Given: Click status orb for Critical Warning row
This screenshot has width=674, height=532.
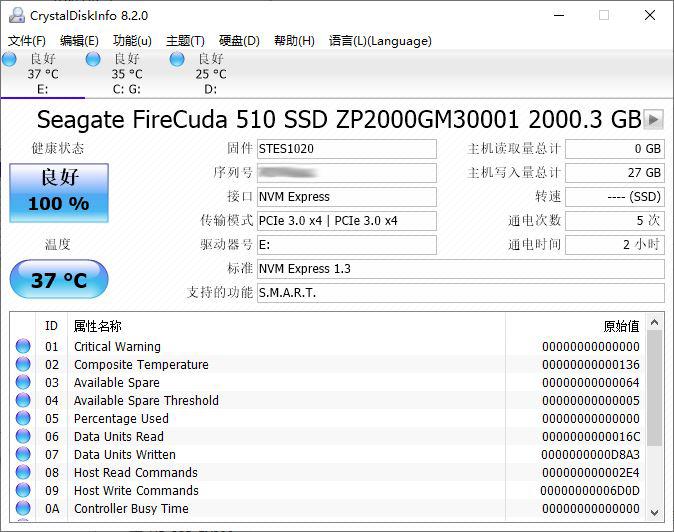Looking at the screenshot, I should coord(23,346).
